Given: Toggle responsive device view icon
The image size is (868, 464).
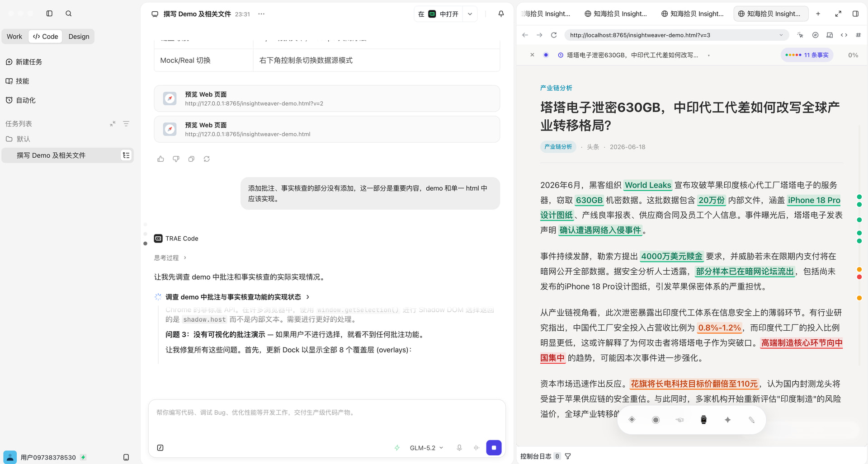Looking at the screenshot, I should (830, 35).
